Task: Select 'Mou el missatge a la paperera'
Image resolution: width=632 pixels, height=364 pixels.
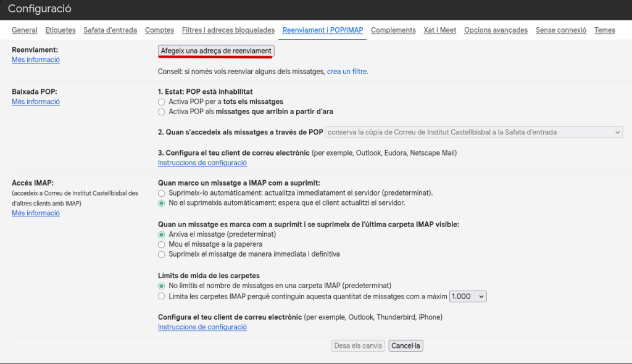Action: [162, 244]
